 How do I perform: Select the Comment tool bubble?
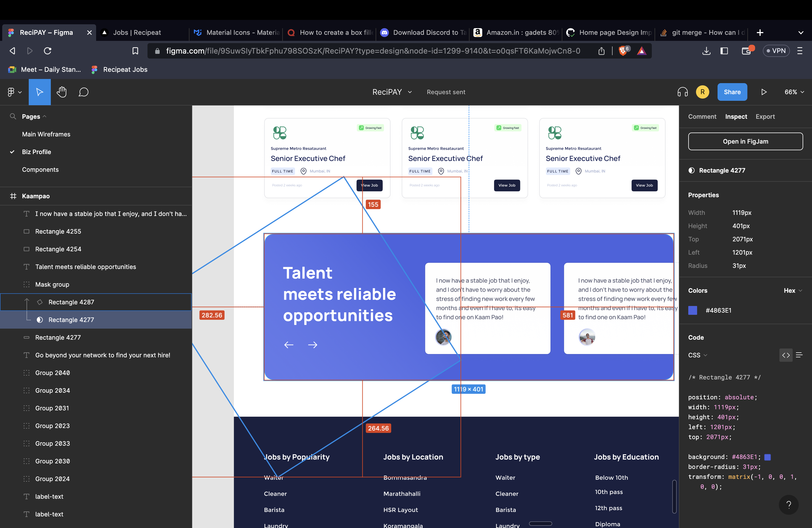point(83,92)
